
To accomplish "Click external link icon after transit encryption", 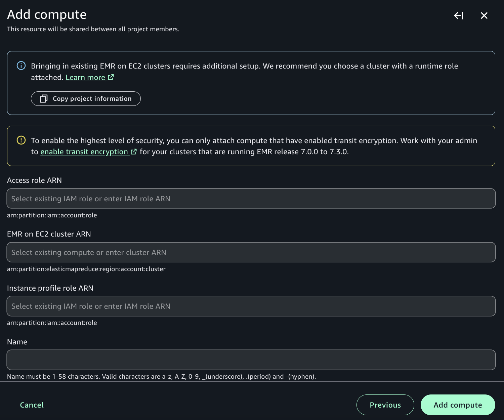I will 134,152.
